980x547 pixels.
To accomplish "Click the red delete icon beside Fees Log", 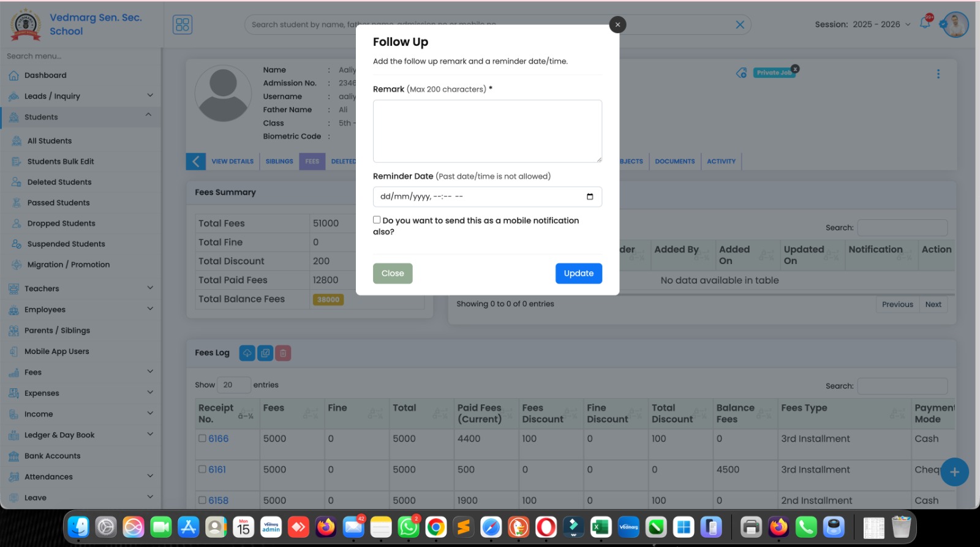I will 283,353.
